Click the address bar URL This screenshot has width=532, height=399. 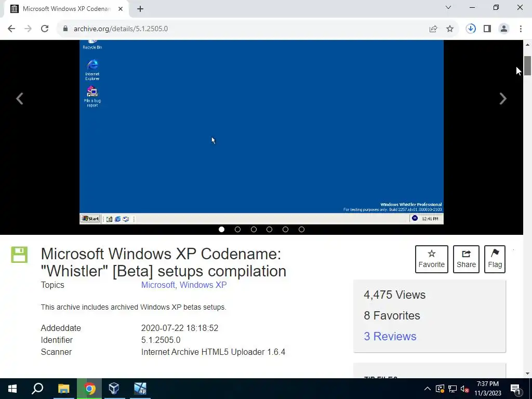pos(121,29)
